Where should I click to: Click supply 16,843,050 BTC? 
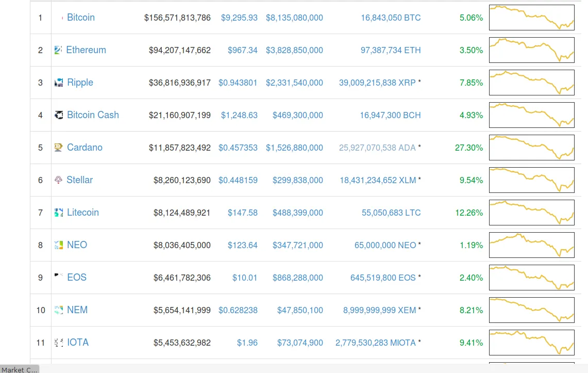(x=391, y=18)
